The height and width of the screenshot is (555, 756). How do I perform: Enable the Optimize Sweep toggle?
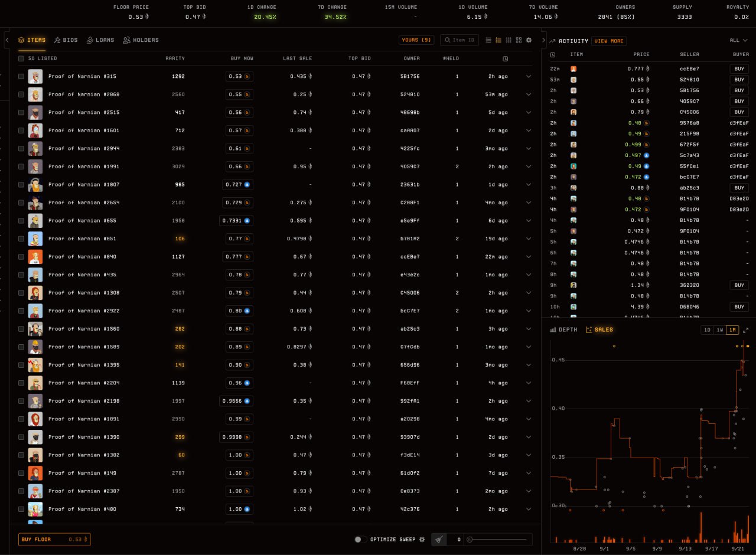(x=360, y=540)
